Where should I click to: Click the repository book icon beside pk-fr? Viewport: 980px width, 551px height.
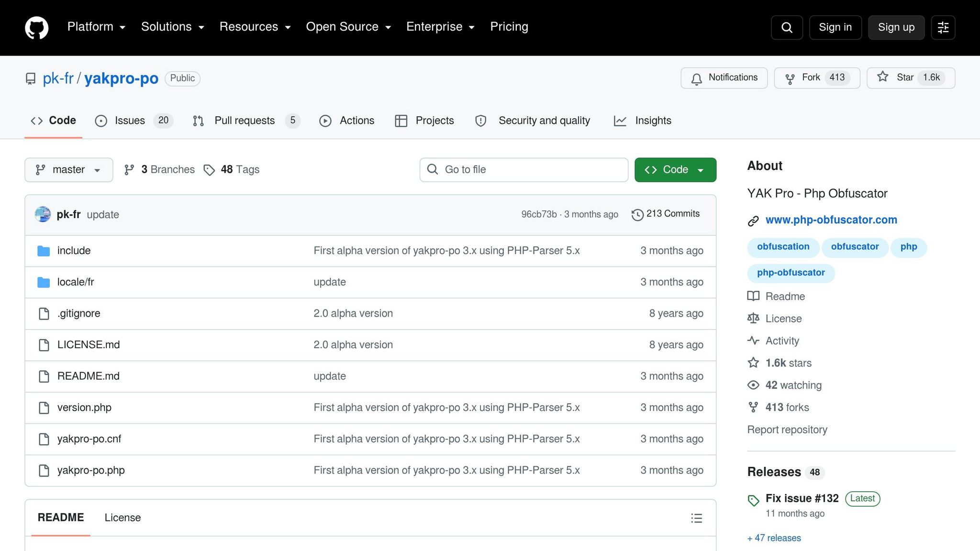tap(31, 78)
